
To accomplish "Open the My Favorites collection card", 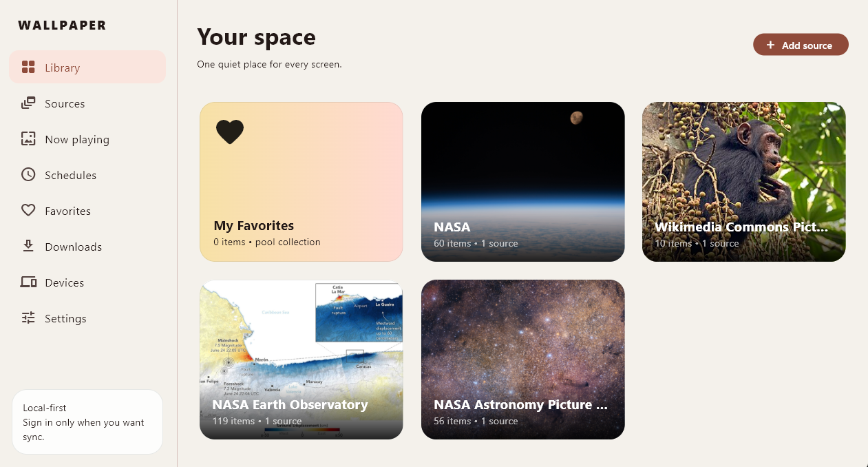I will pyautogui.click(x=301, y=182).
